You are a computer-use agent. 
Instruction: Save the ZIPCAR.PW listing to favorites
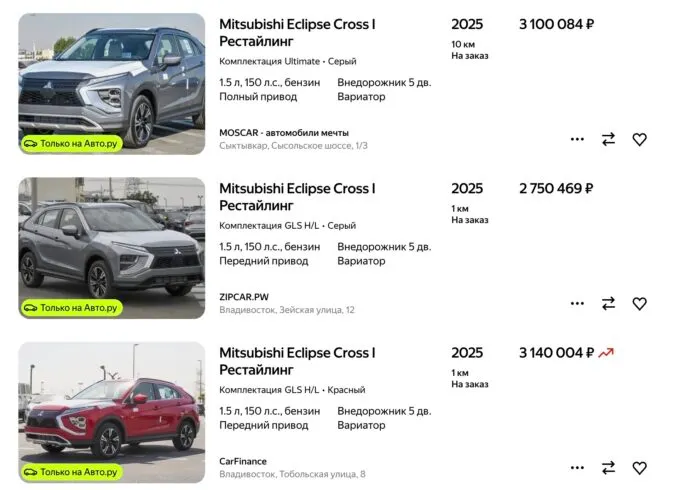click(639, 303)
